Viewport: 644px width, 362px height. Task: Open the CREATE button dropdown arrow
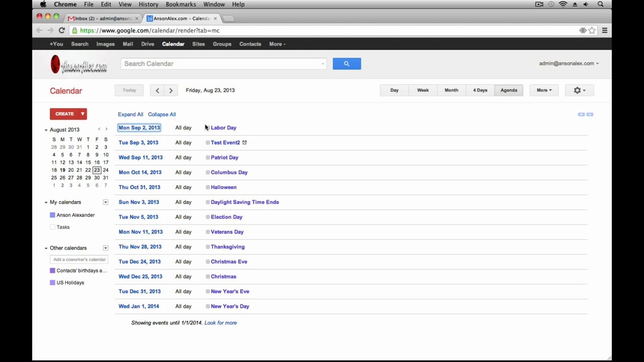click(83, 114)
